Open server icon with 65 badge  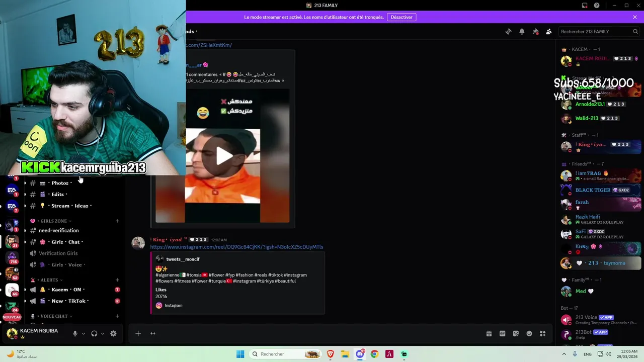(12, 290)
